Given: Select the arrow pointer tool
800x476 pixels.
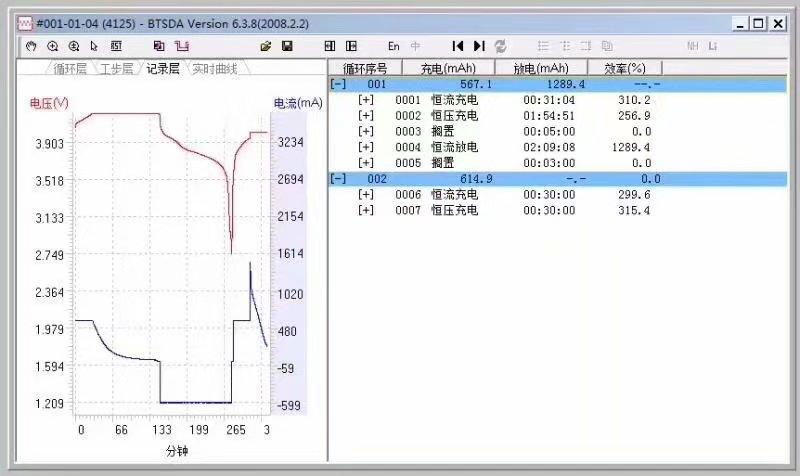Looking at the screenshot, I should click(94, 46).
